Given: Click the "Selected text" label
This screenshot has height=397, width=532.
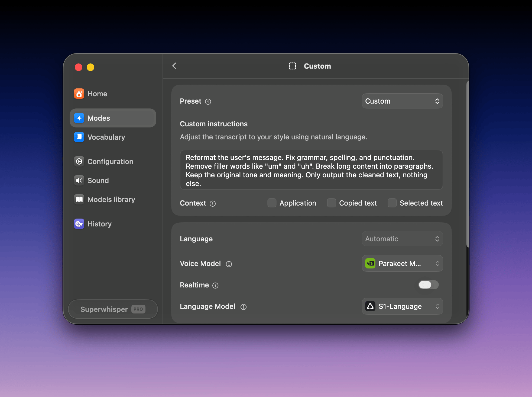Looking at the screenshot, I should click(421, 203).
